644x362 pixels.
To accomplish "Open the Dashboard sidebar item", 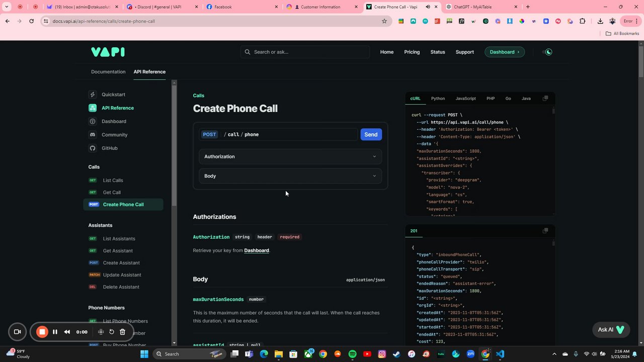I will click(114, 121).
